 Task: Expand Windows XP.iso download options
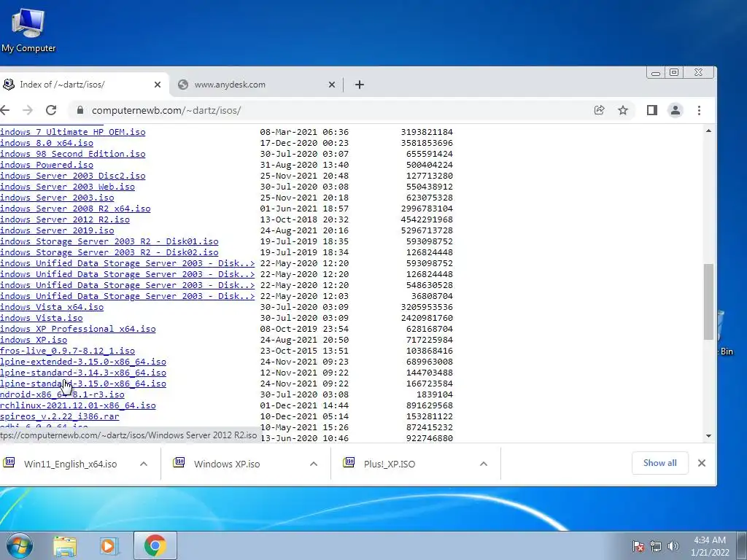pyautogui.click(x=314, y=464)
